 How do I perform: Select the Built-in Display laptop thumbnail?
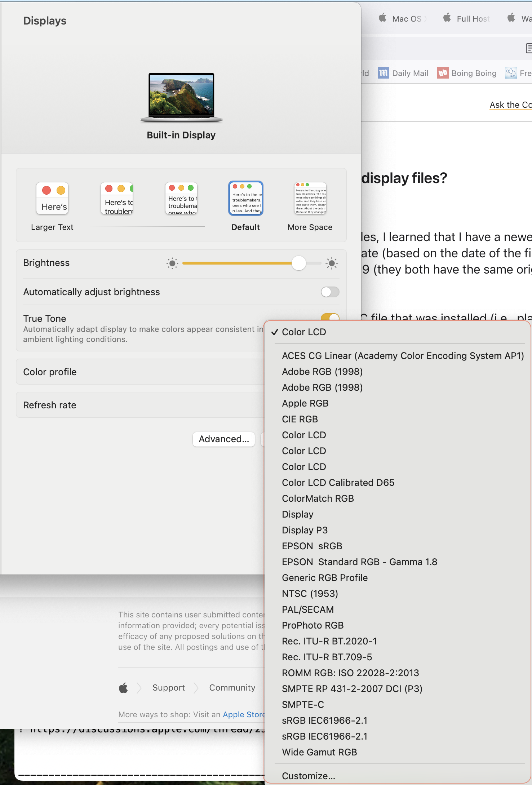tap(181, 97)
